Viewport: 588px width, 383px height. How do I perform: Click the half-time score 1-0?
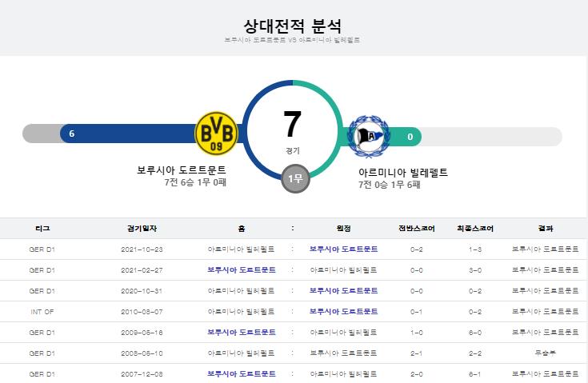click(417, 333)
